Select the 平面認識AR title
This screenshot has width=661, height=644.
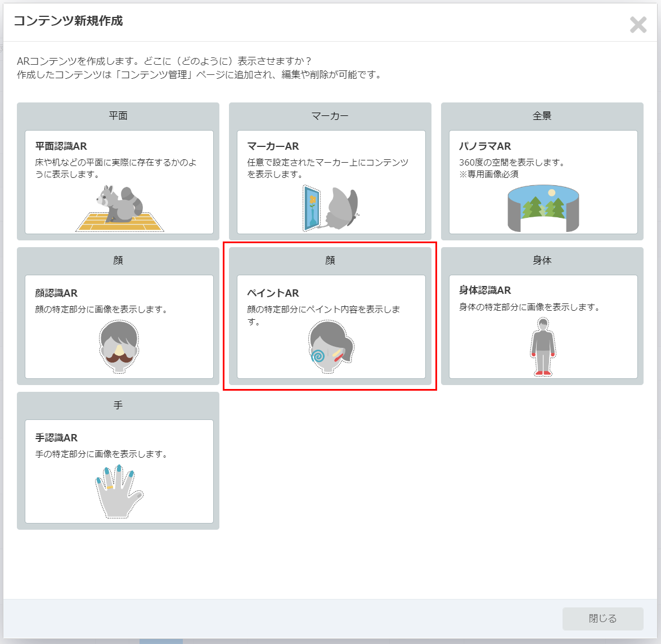tap(61, 146)
